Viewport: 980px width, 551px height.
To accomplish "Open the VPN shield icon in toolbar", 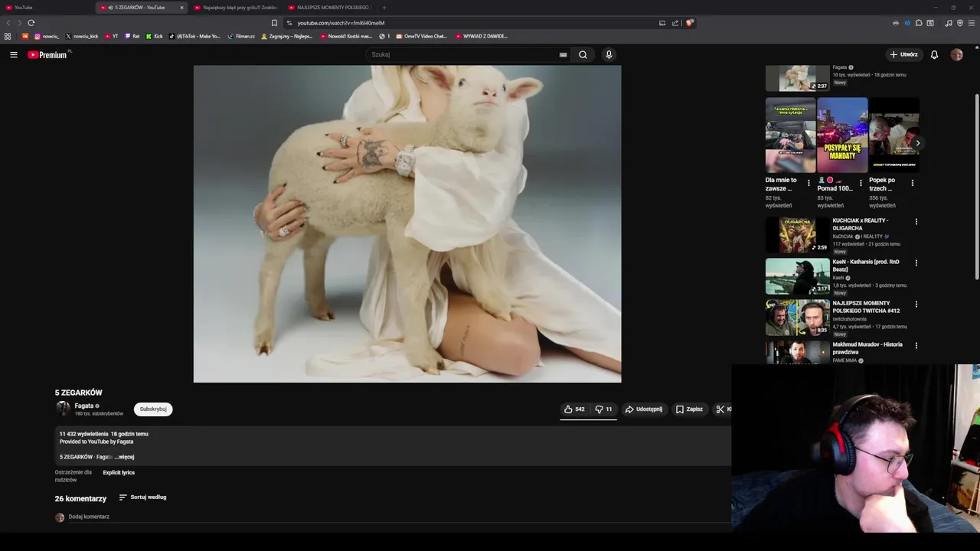I will pos(960,23).
